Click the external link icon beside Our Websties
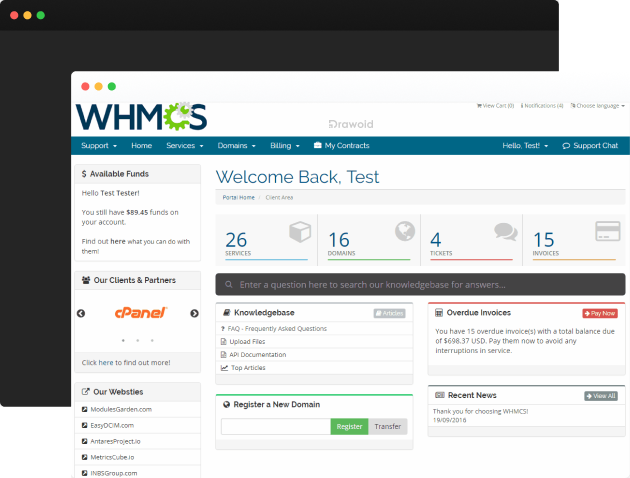The height and width of the screenshot is (478, 630). coord(86,392)
